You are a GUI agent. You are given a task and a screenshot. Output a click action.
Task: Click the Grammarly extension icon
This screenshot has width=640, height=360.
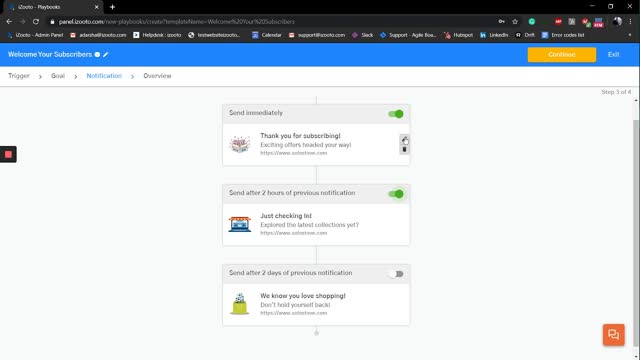click(531, 22)
